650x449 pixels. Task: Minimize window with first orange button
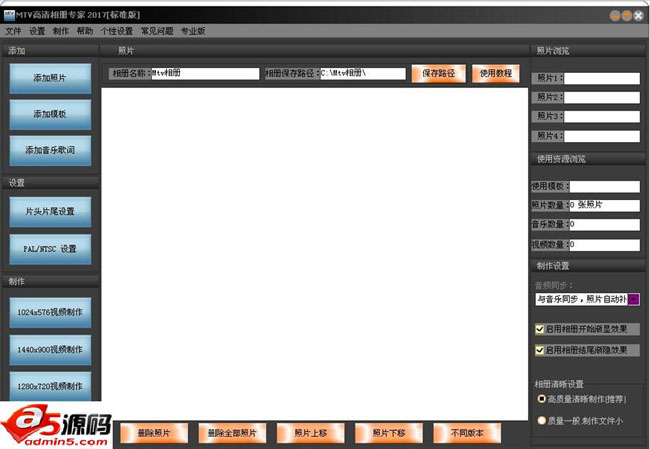615,16
